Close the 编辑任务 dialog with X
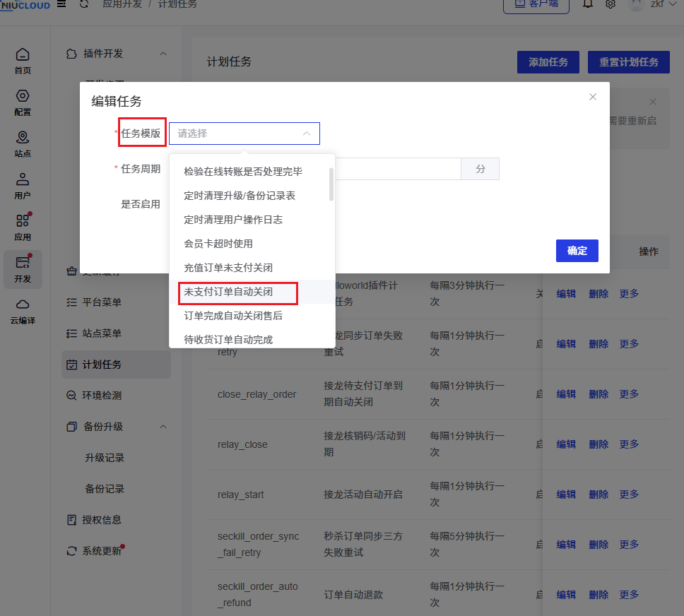 pos(593,97)
